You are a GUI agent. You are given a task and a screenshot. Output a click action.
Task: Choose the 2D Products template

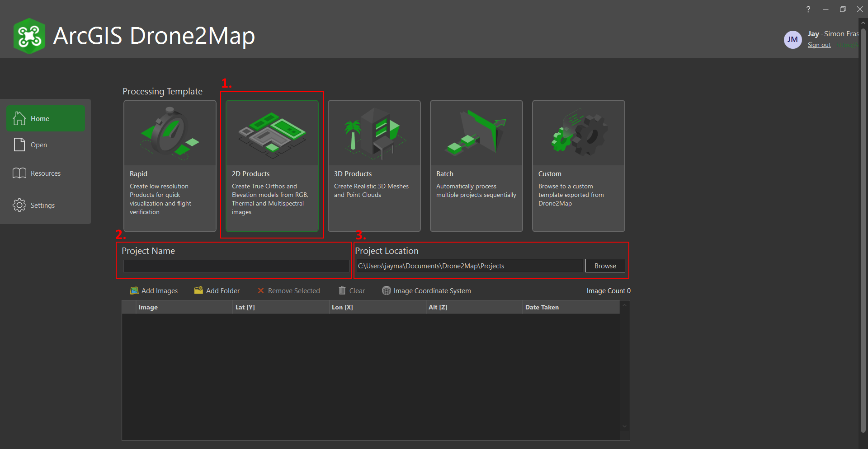coord(272,165)
